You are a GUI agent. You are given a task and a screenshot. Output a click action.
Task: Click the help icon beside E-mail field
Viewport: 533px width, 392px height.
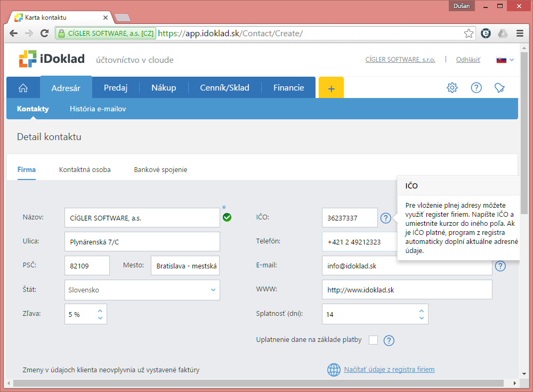pos(500,266)
